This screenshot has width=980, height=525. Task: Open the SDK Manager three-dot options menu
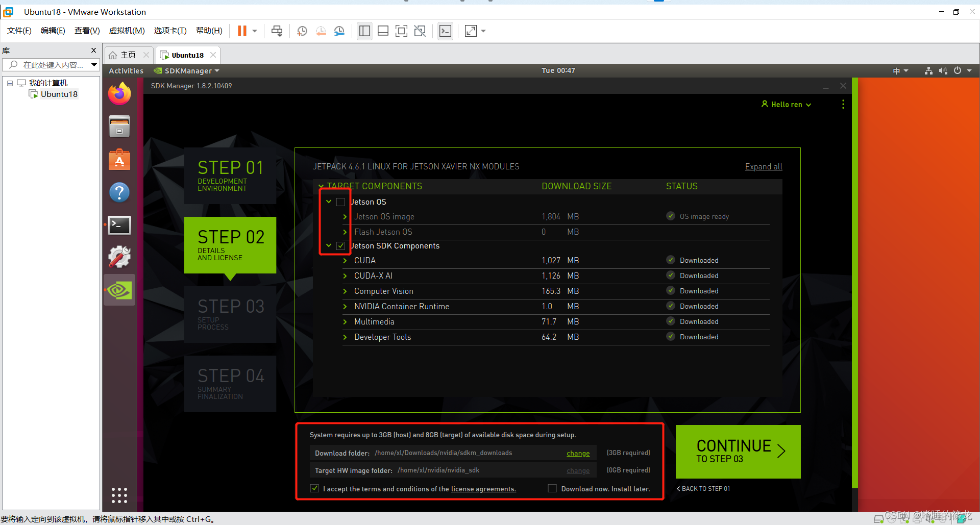coord(843,104)
